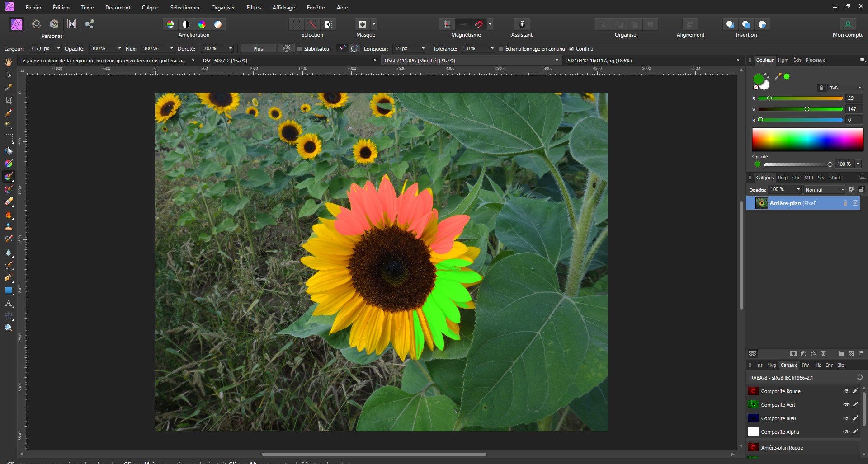Disable the Continu checkbox
This screenshot has height=464, width=868.
(572, 49)
